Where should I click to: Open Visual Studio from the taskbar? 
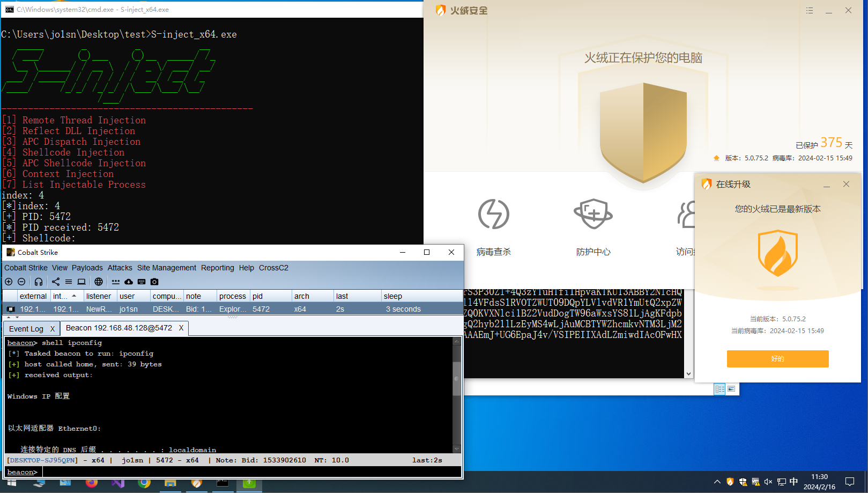pyautogui.click(x=118, y=483)
